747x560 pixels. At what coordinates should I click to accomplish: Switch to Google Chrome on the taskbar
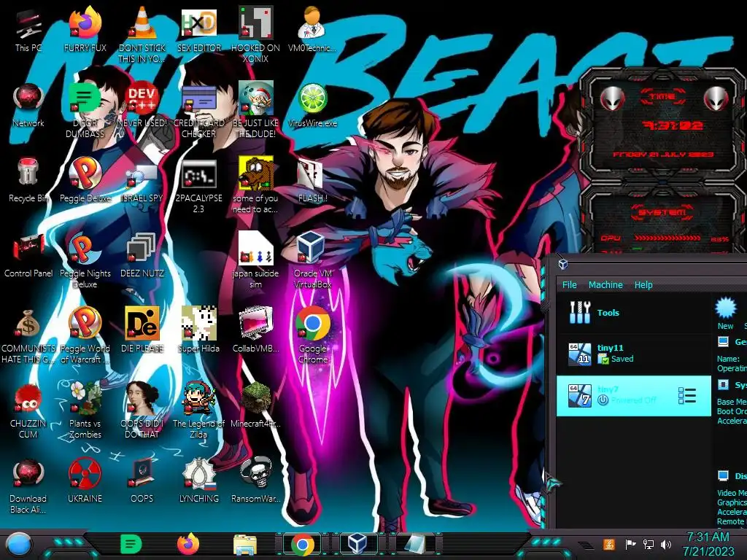[303, 545]
